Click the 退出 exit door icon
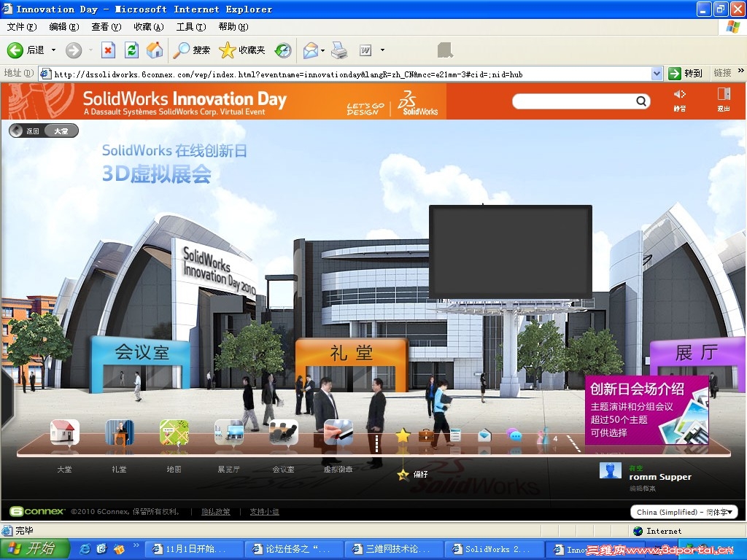 click(724, 99)
